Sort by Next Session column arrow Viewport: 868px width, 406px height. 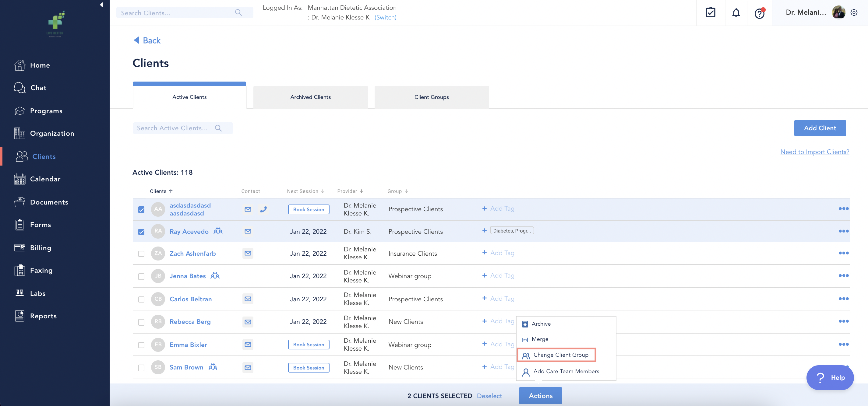click(x=323, y=191)
